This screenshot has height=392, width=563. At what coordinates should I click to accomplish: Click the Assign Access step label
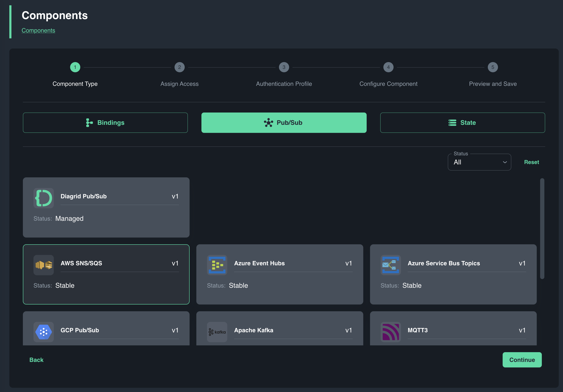pos(179,84)
